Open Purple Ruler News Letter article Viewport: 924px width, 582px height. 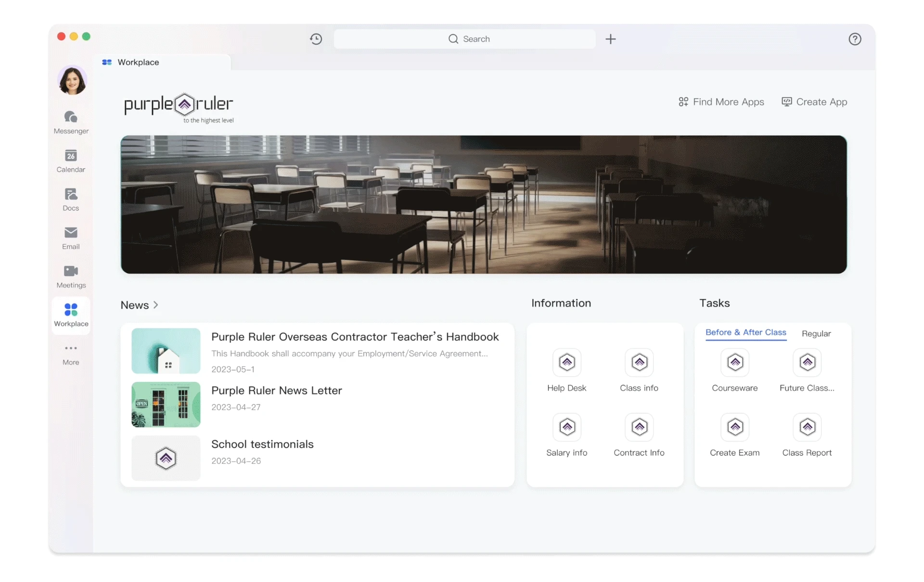tap(277, 391)
